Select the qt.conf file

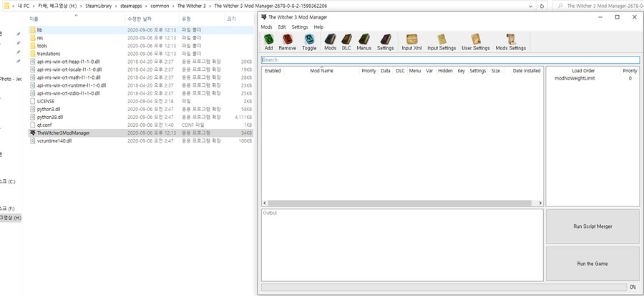pos(44,125)
